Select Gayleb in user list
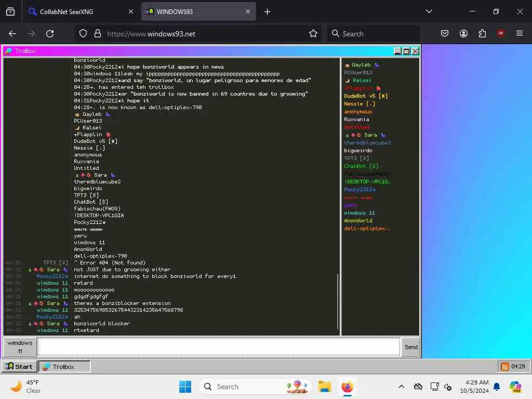 [362, 64]
